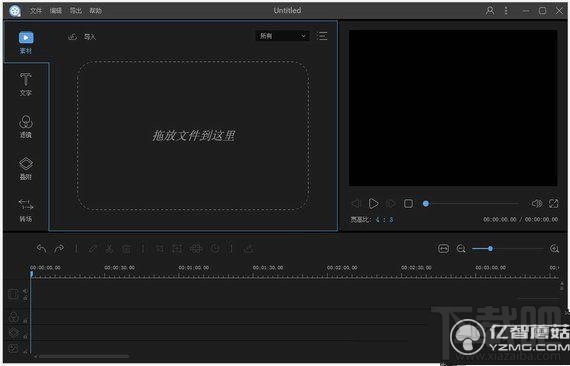
Task: Toggle the lock on the filter track
Action: coord(25,321)
